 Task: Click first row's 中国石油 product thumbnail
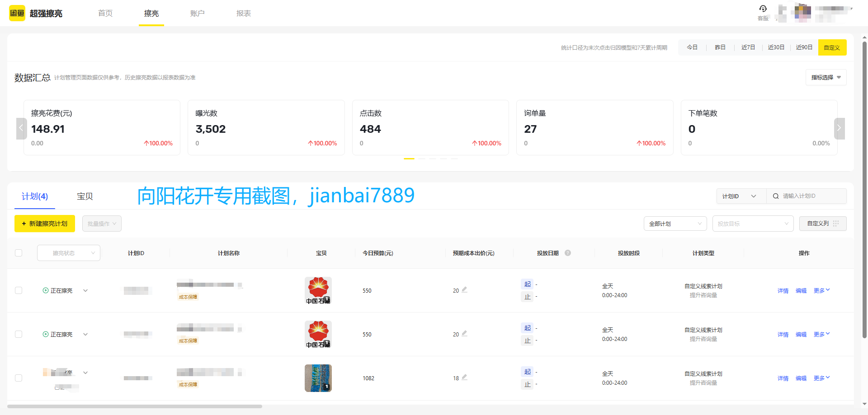[318, 290]
